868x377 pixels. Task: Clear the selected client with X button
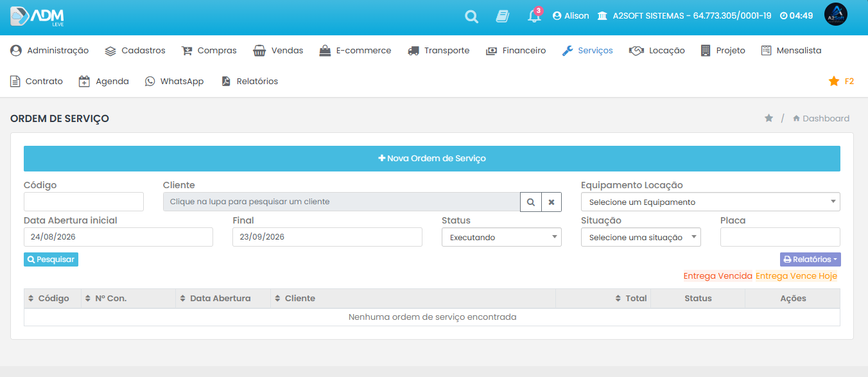[551, 202]
